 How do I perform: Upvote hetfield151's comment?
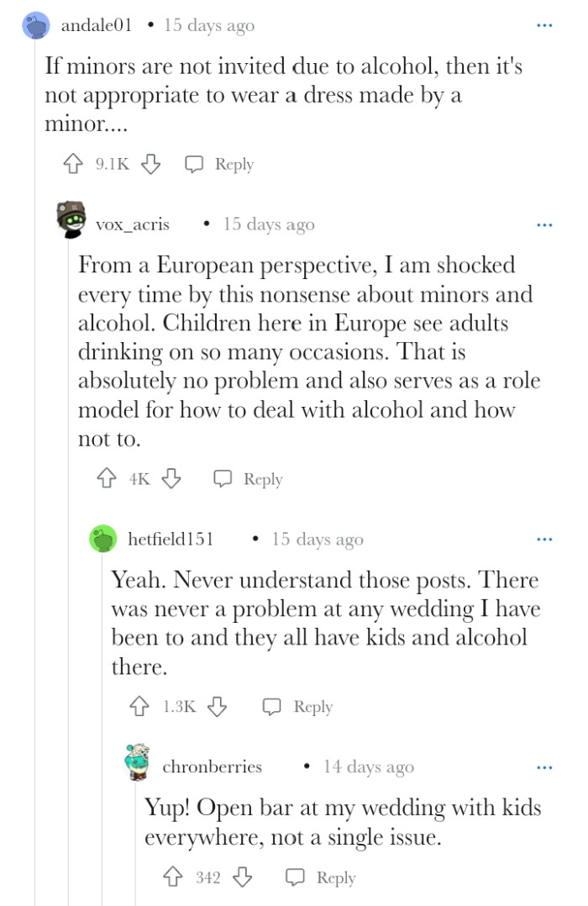tap(140, 707)
